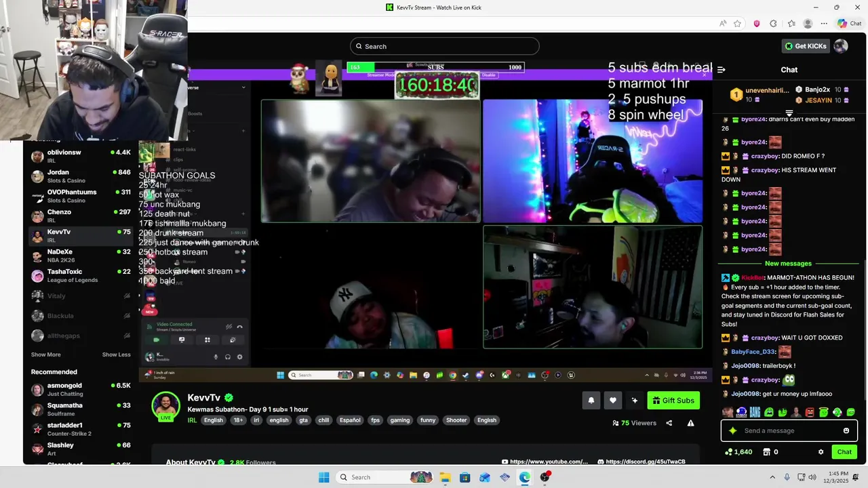This screenshot has height=488, width=868.
Task: Open Jordan Slots & Casino channel
Action: pos(81,176)
